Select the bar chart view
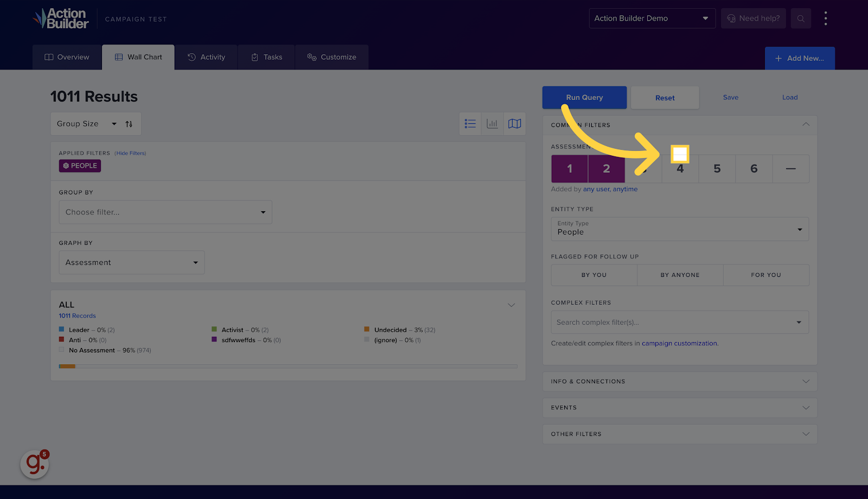 click(492, 123)
